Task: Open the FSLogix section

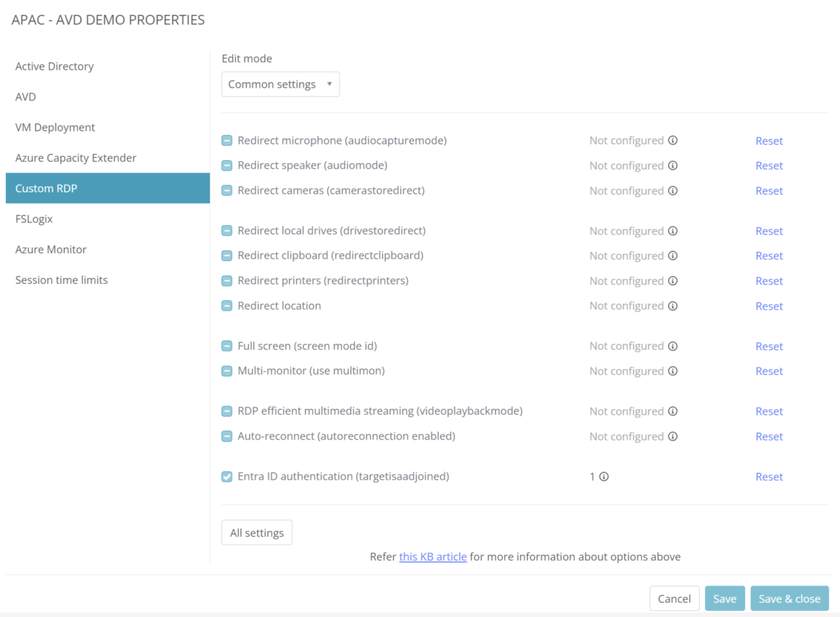Action: [34, 219]
